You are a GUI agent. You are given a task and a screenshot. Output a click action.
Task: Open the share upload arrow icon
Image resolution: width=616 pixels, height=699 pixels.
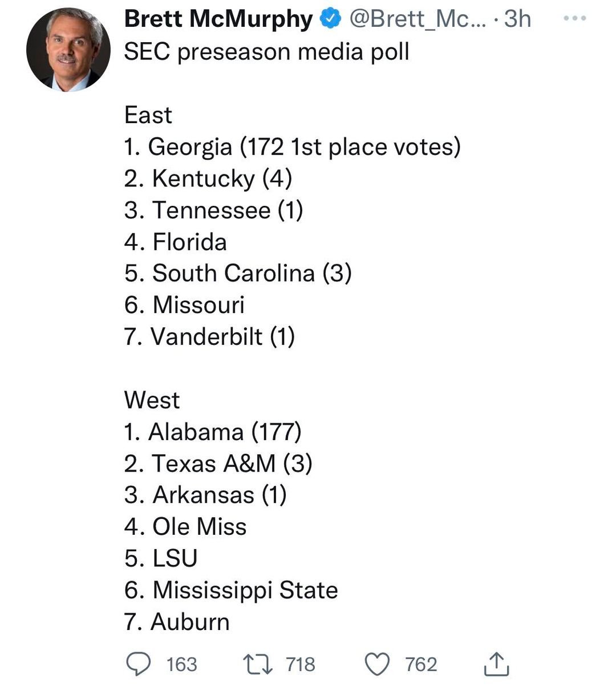point(496,664)
